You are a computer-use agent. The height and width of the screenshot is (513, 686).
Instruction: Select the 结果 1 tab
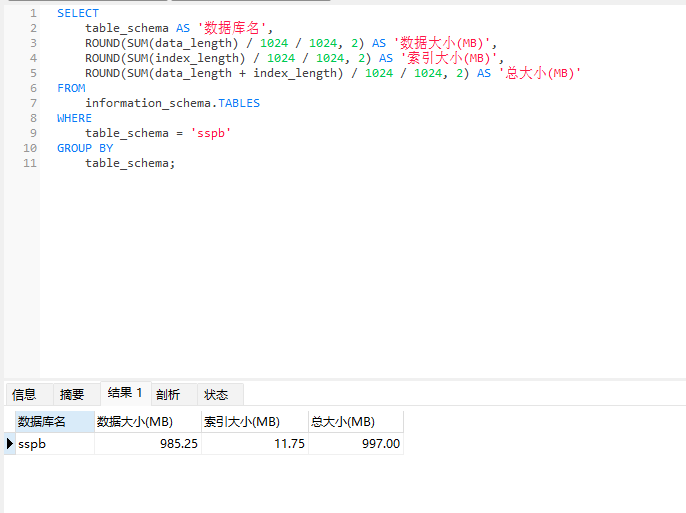[126, 393]
